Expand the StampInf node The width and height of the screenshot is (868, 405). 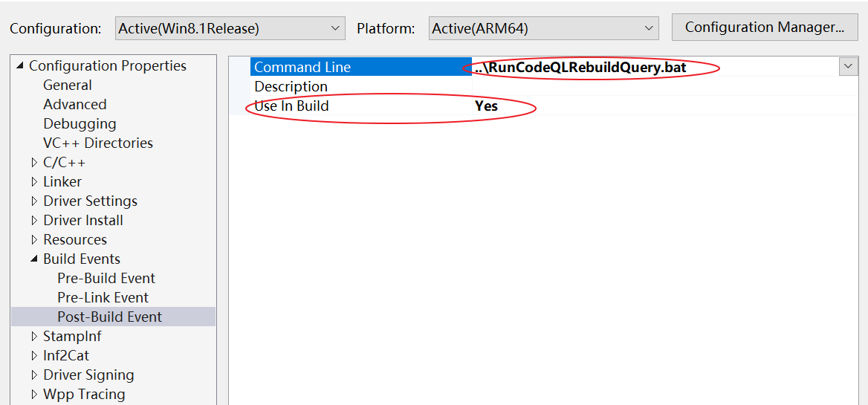pyautogui.click(x=34, y=337)
